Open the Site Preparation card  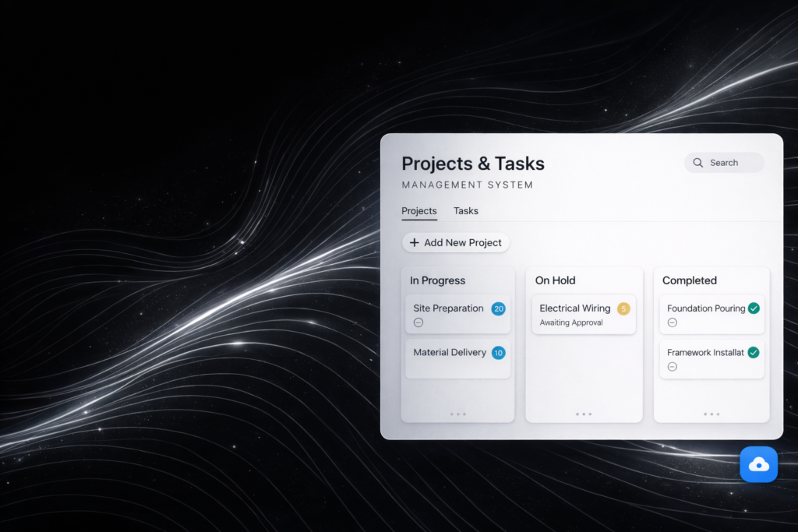[458, 314]
